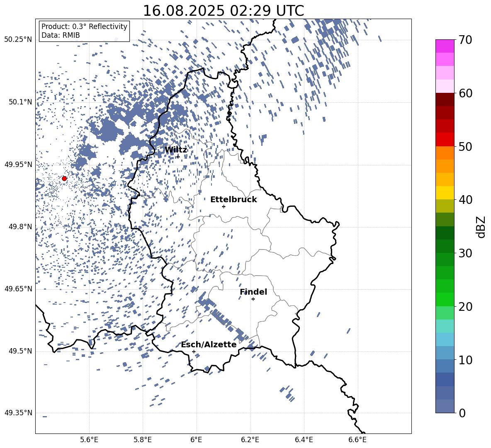Click the orange colorbar segment below 50
491x448 pixels.
click(x=445, y=153)
